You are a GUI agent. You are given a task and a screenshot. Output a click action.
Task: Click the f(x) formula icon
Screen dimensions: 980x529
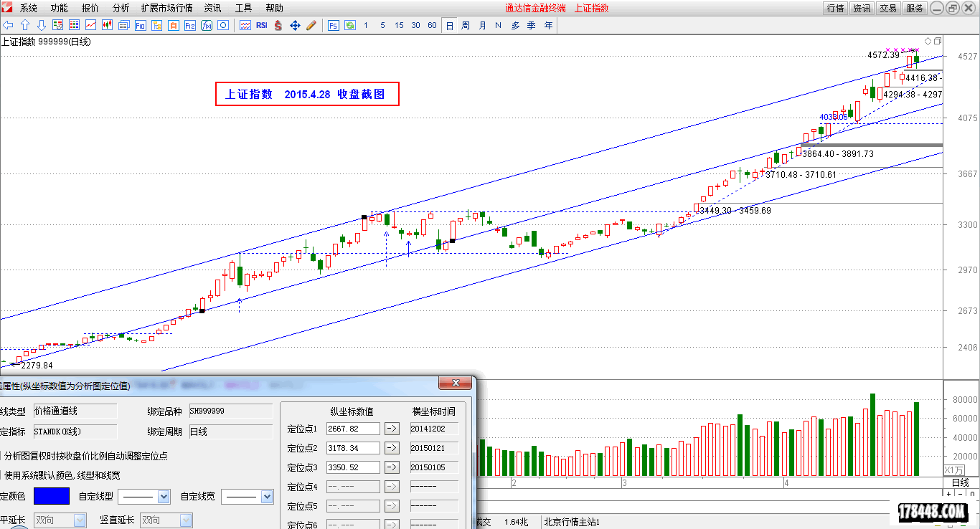[207, 25]
